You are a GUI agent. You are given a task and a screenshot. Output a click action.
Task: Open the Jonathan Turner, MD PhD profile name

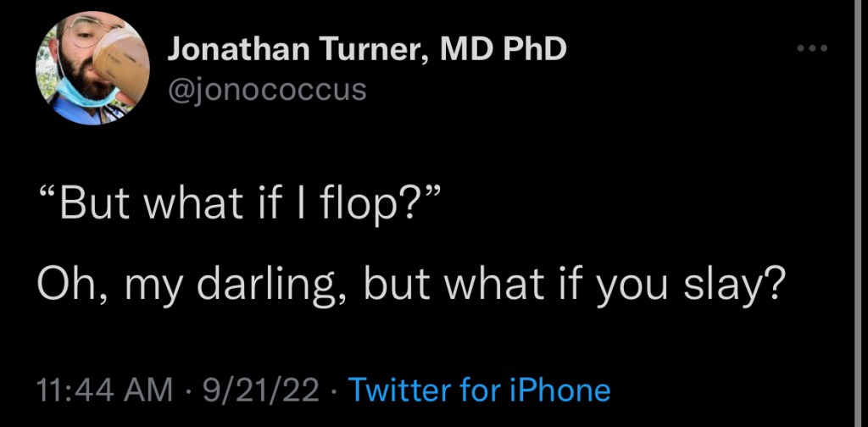(366, 51)
